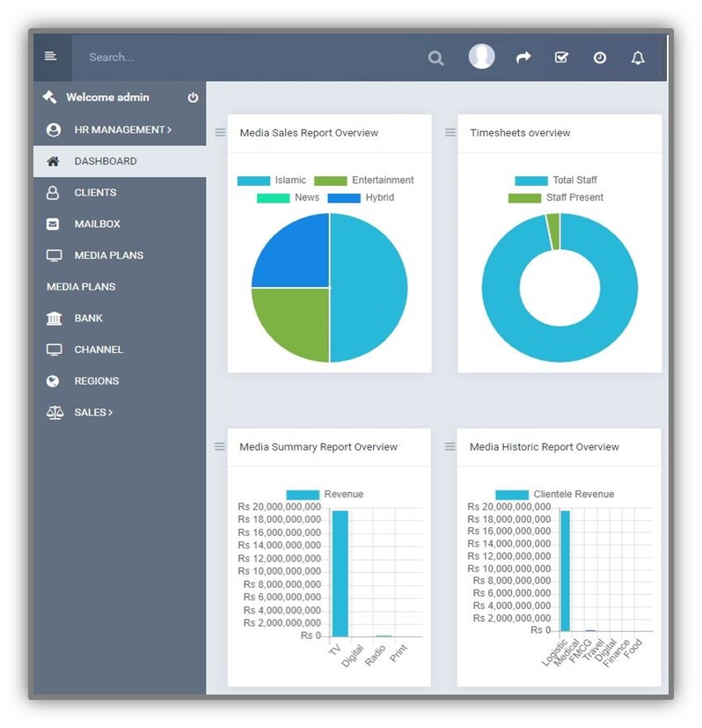Toggle the Hybrid legend swatch
The width and height of the screenshot is (702, 728).
[344, 198]
